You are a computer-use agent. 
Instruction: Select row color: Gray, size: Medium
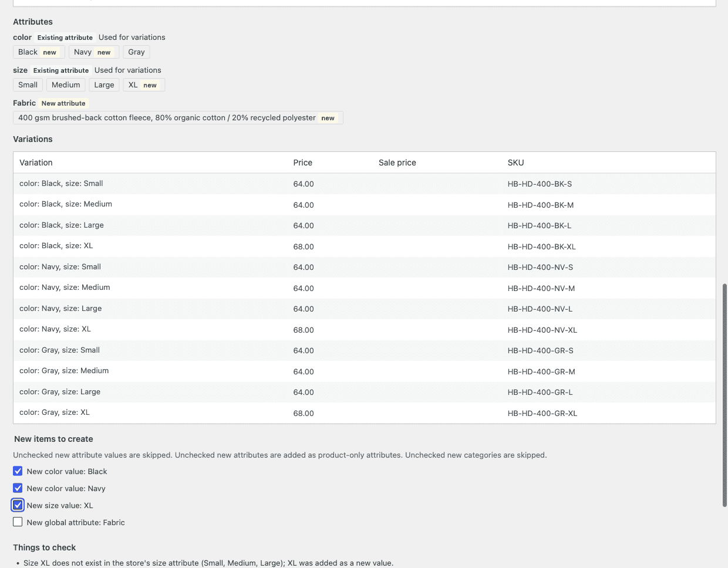pos(364,371)
